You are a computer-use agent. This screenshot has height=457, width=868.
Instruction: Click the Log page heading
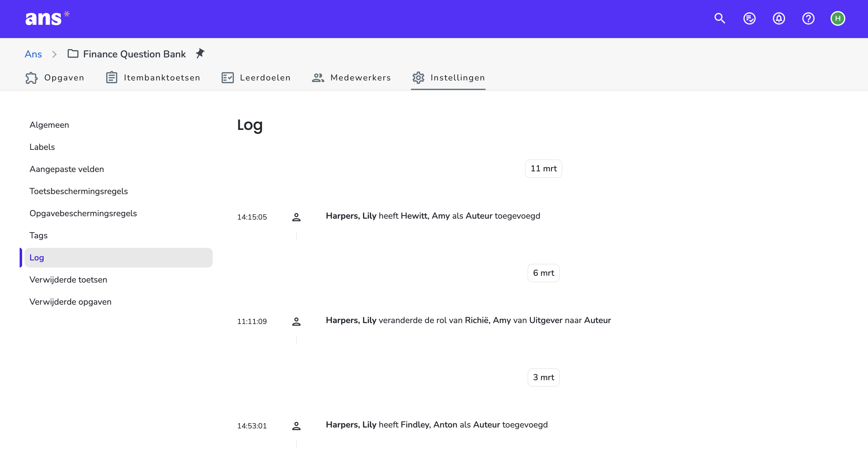coord(250,125)
